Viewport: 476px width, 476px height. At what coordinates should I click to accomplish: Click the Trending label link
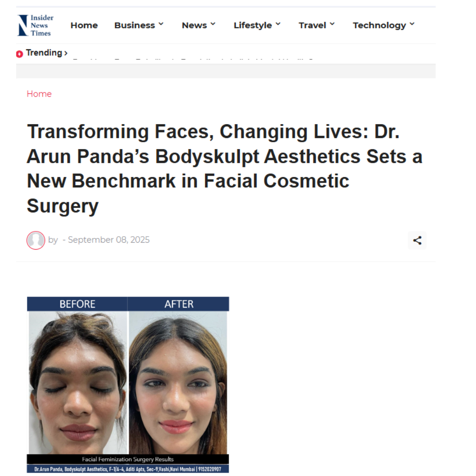click(x=44, y=53)
